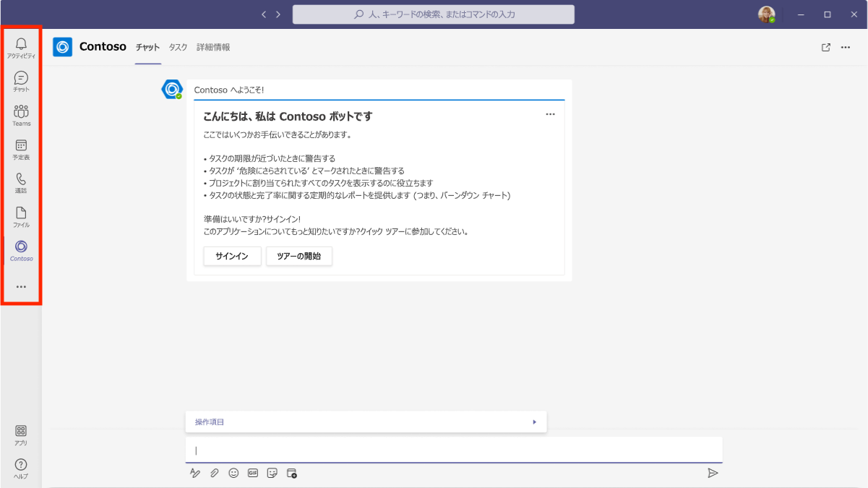This screenshot has height=488, width=868.
Task: Open the emoji picker
Action: click(233, 473)
